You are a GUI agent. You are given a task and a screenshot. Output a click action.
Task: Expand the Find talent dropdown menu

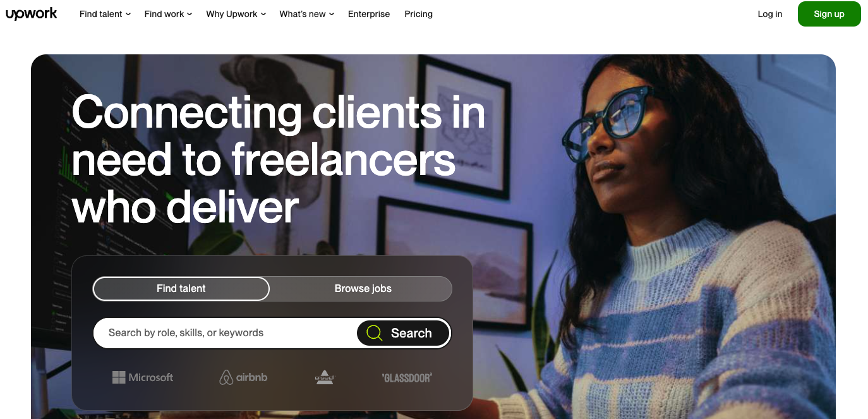(105, 14)
